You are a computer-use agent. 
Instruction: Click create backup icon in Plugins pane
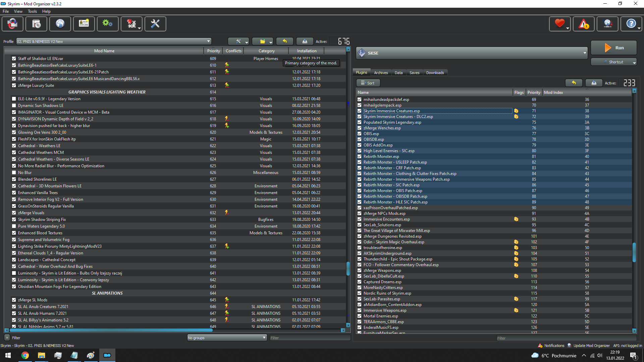pyautogui.click(x=594, y=83)
